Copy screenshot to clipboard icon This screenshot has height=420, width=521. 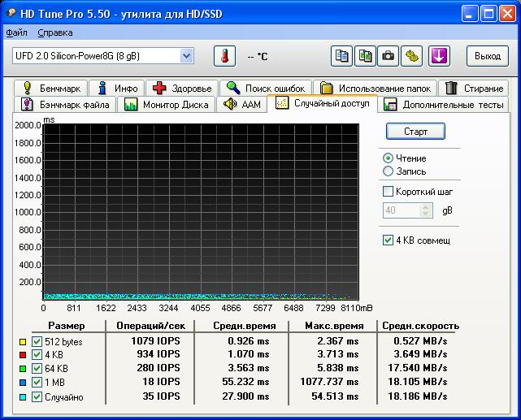click(365, 56)
